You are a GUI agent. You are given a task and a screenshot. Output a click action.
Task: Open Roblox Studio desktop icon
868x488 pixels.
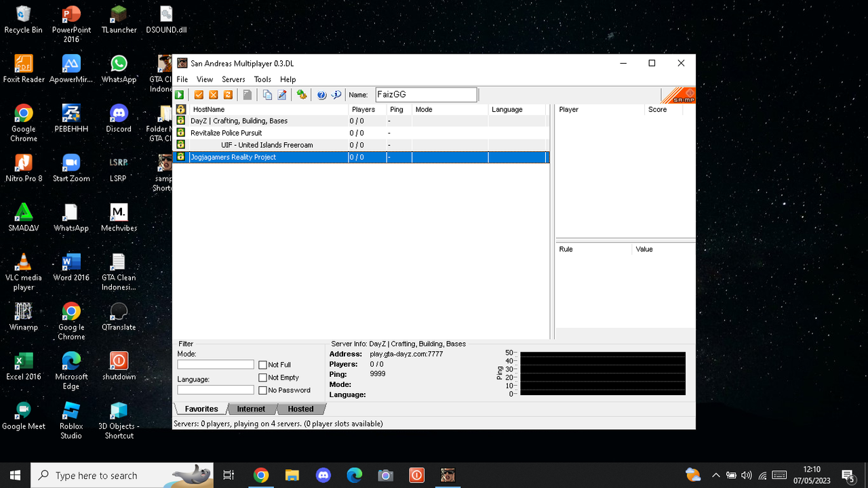click(x=71, y=420)
